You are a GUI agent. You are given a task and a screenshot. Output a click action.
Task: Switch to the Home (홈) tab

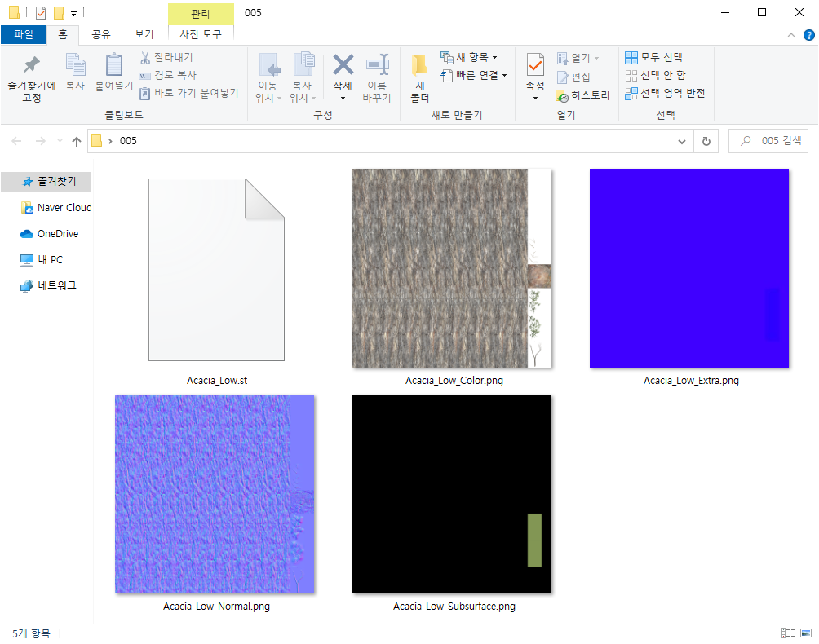(63, 34)
